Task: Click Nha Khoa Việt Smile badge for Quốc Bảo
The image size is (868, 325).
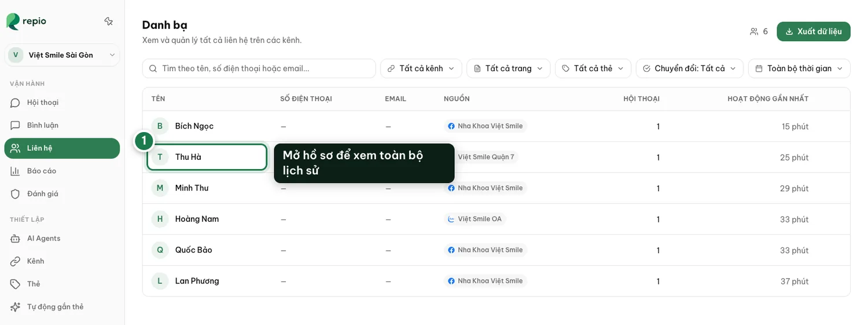Action: tap(485, 250)
